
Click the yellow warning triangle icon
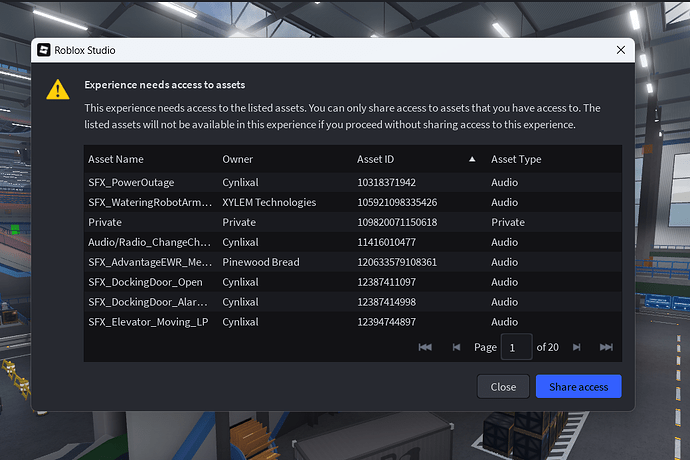[58, 90]
